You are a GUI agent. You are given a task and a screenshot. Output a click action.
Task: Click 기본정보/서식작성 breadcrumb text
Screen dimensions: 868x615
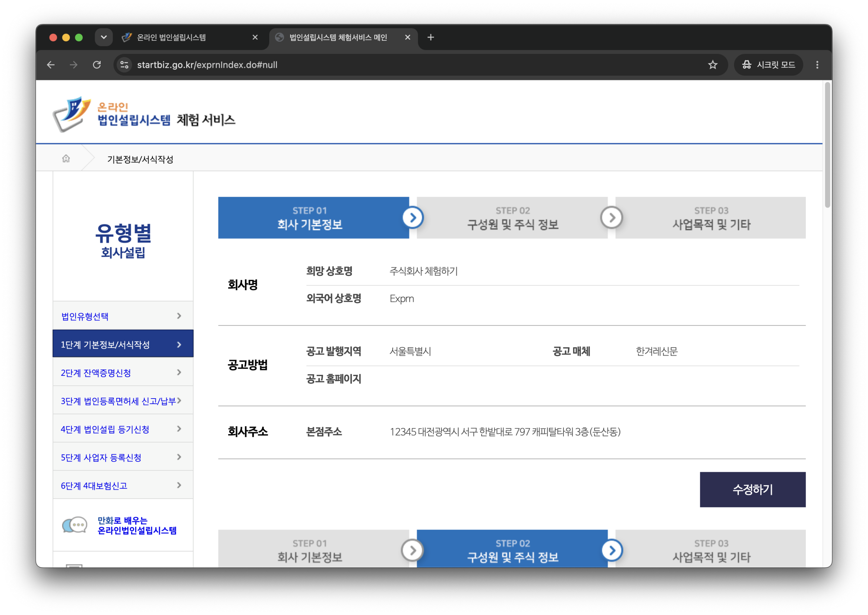tap(140, 159)
